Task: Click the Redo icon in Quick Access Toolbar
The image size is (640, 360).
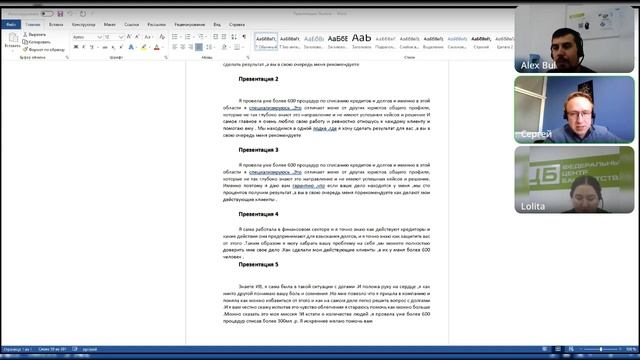Action: [x=83, y=13]
